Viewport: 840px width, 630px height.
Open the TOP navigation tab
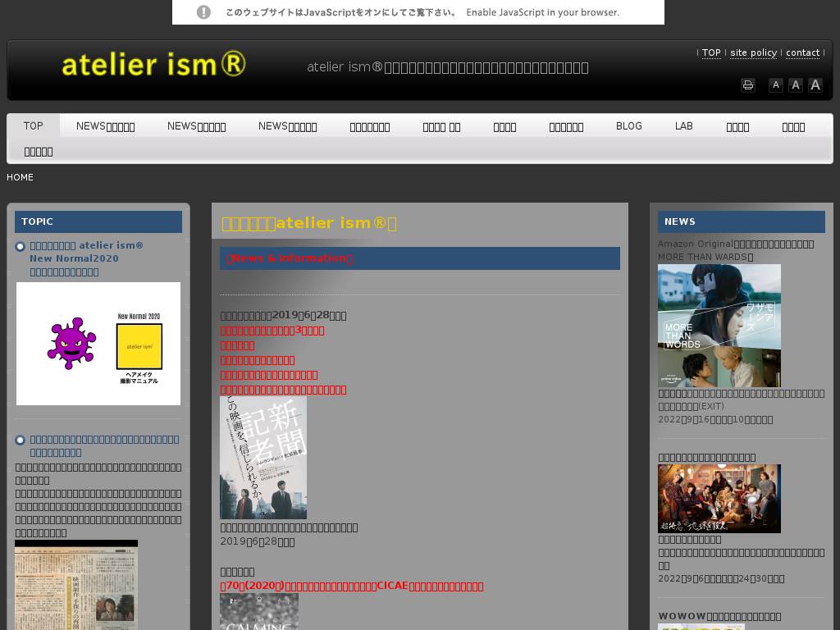34,126
